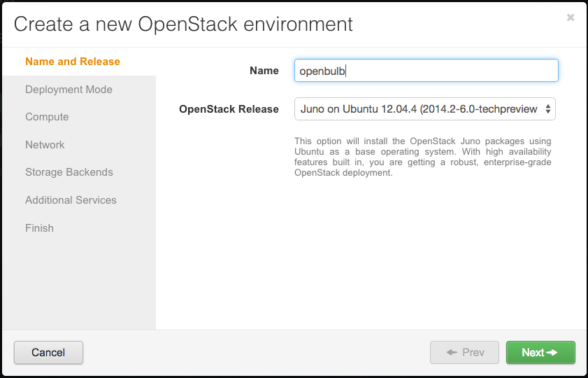Click the left arrow icon on Prev
This screenshot has width=588, height=378.
coord(452,353)
